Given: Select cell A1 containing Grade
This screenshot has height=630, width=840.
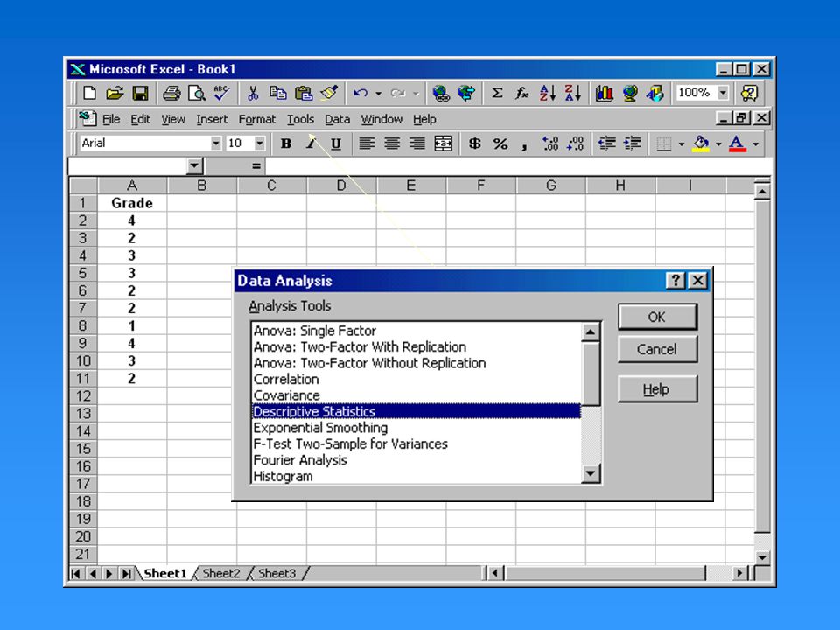Looking at the screenshot, I should 132,203.
